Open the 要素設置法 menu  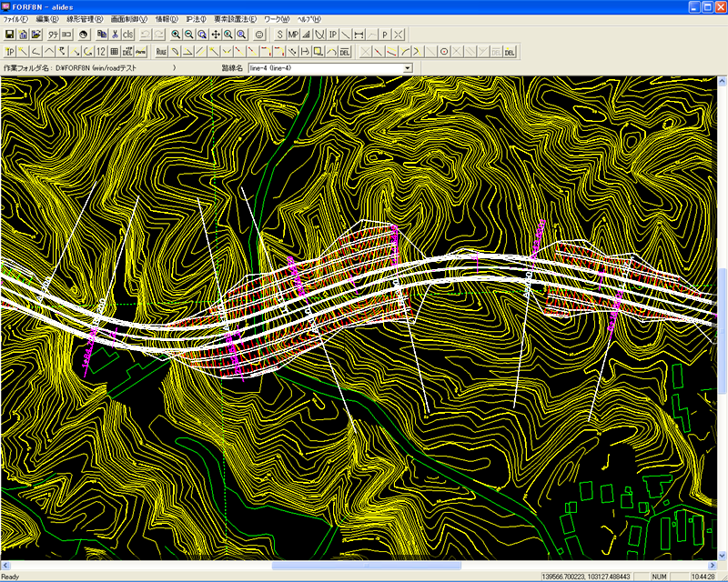click(x=235, y=18)
